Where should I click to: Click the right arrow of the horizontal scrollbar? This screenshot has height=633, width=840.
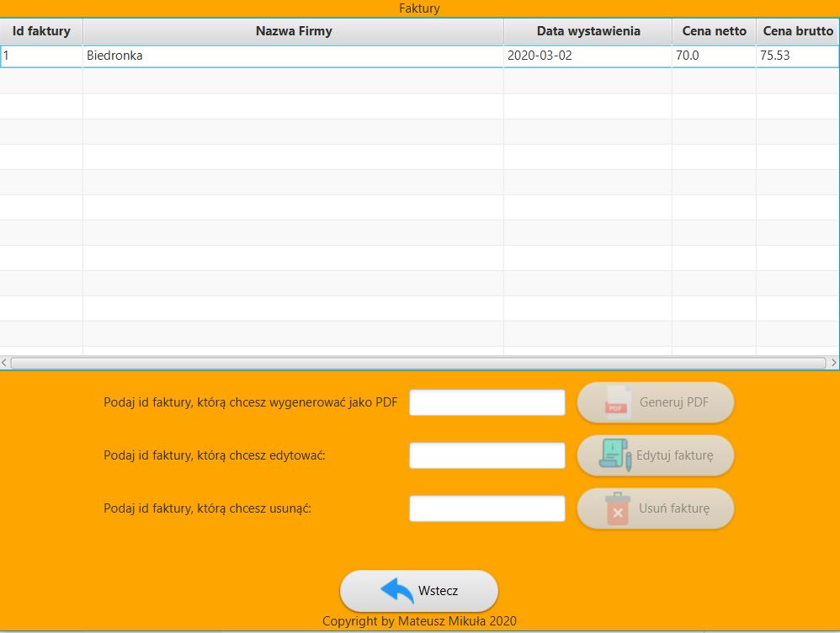[834, 363]
